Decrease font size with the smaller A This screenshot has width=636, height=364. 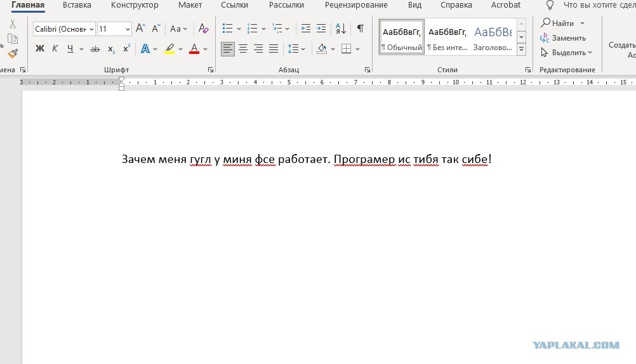156,29
